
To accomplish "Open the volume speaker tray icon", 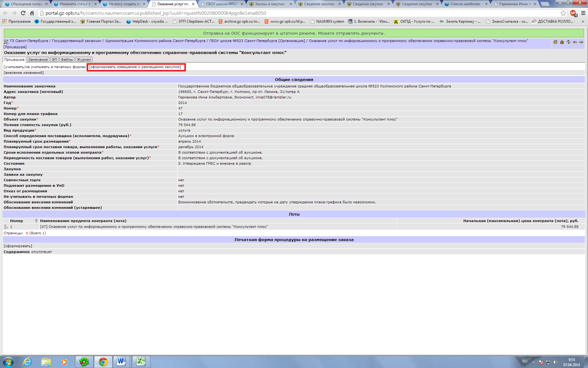I will (x=556, y=362).
